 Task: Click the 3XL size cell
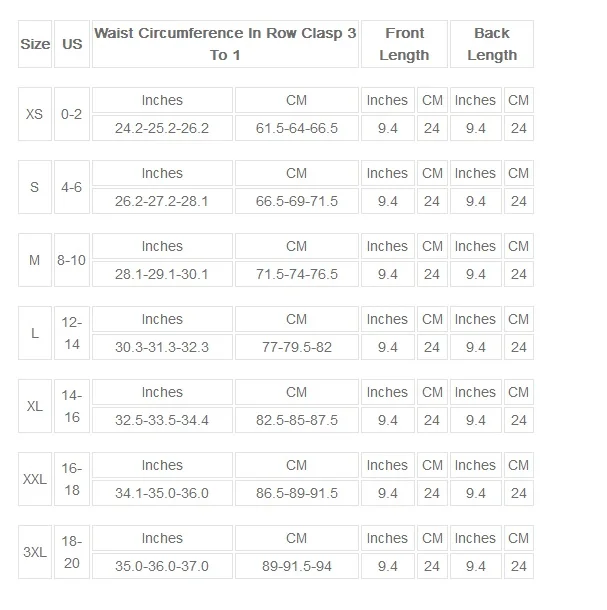[35, 552]
